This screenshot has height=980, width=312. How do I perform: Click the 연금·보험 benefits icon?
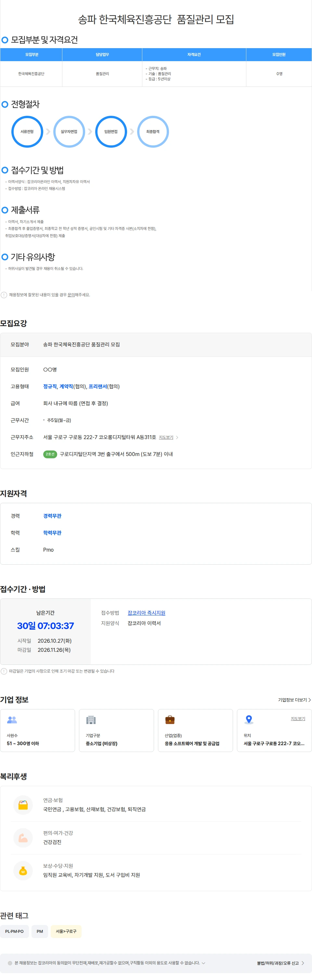pos(23,805)
